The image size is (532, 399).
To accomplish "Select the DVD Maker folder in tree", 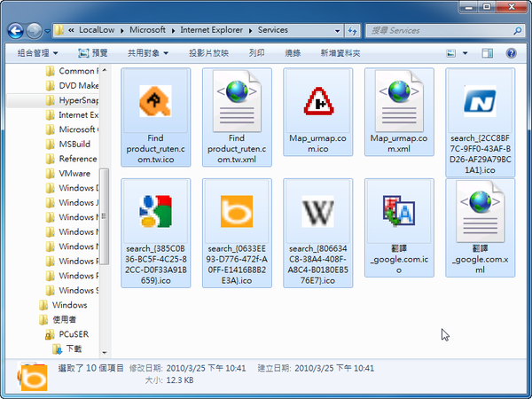I will point(73,85).
